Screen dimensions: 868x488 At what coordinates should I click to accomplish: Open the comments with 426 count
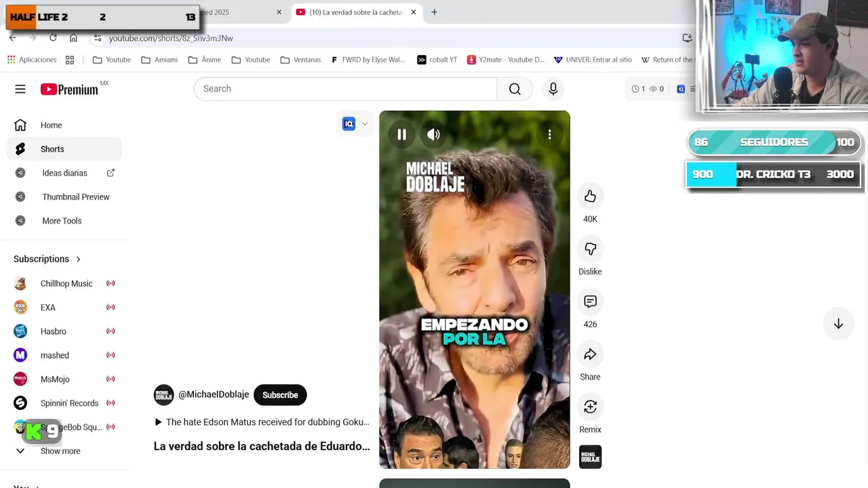[x=590, y=302]
